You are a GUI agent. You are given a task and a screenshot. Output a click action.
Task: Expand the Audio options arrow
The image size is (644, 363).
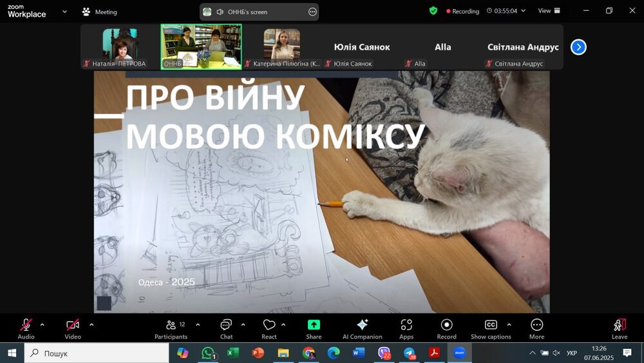point(43,324)
